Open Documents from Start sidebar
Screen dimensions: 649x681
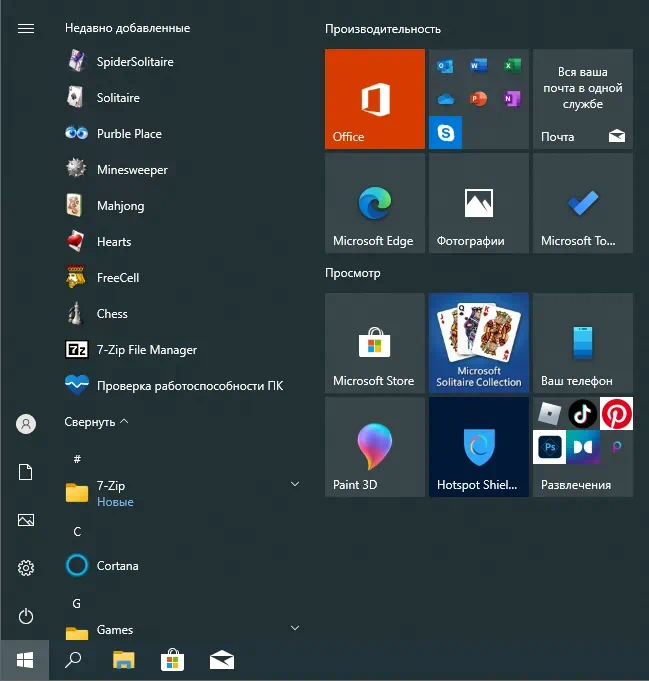click(26, 472)
